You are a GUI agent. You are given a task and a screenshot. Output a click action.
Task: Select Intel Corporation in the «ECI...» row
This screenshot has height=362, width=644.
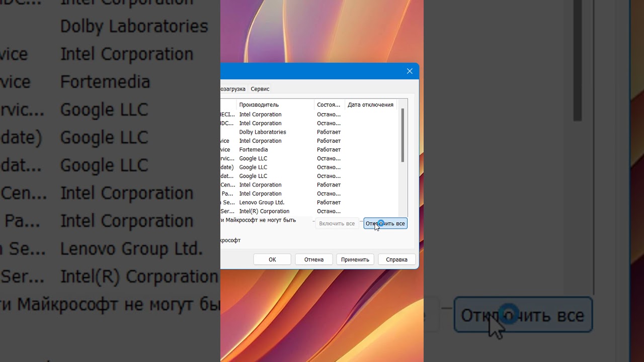[260, 115]
